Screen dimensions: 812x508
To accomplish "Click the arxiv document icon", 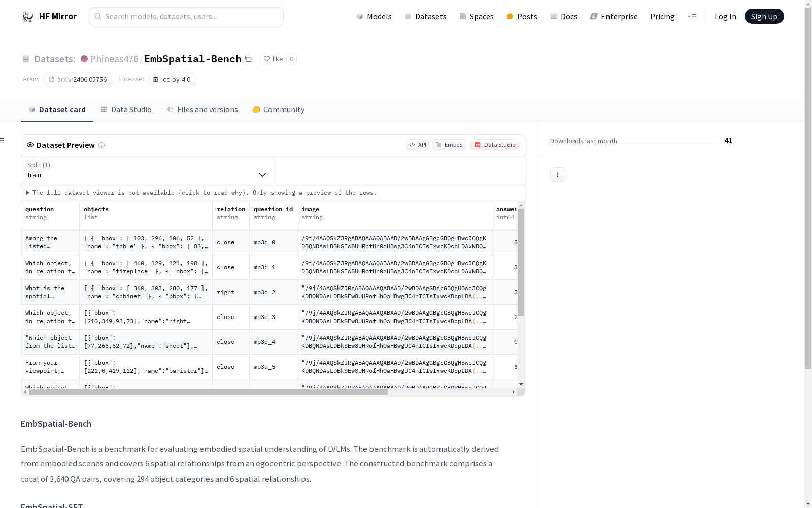I will [51, 79].
